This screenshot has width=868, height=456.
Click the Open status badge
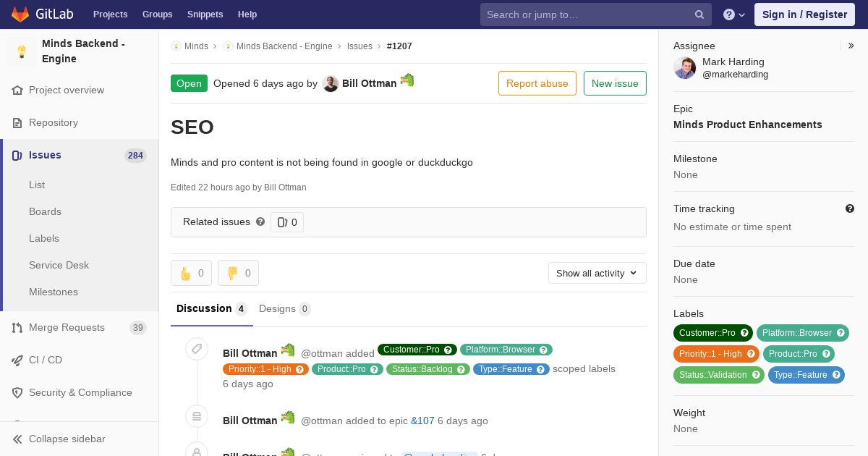[x=189, y=83]
